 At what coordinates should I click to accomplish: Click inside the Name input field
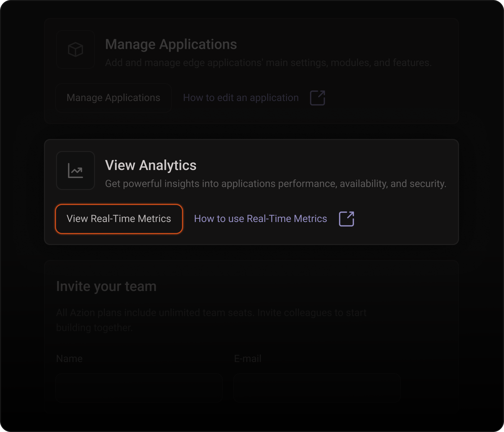pos(139,387)
